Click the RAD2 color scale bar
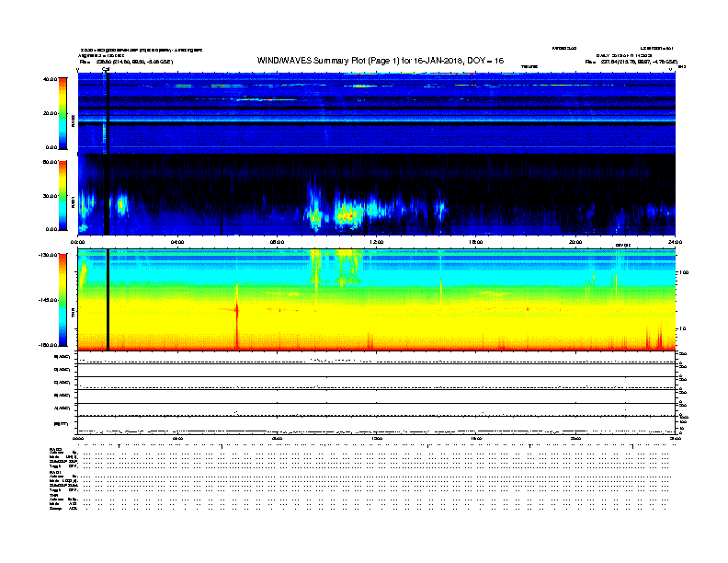Viewport: 728px width, 563px height. (x=63, y=113)
